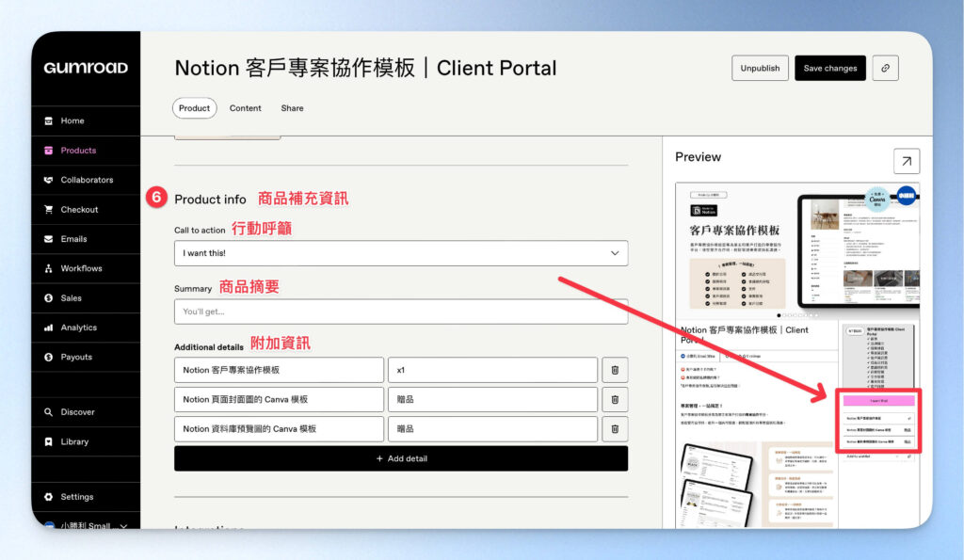The image size is (964, 560).
Task: Click the Sales dollar icon
Action: coord(49,298)
